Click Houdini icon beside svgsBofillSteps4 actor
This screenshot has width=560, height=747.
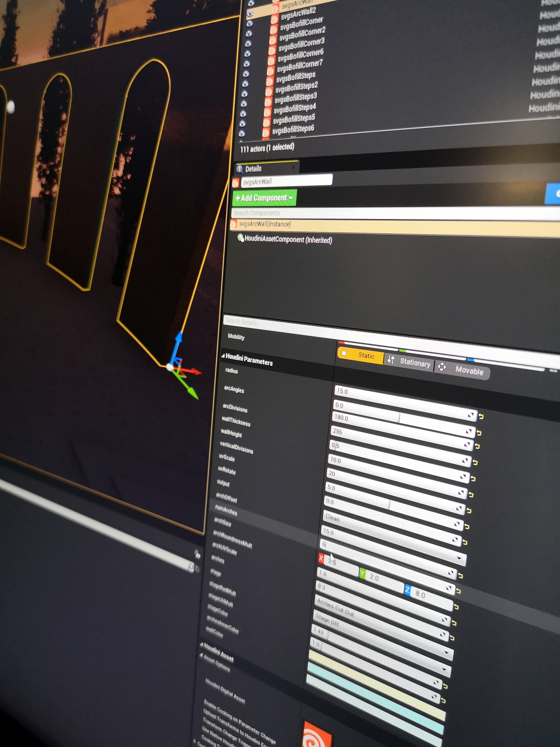[267, 112]
